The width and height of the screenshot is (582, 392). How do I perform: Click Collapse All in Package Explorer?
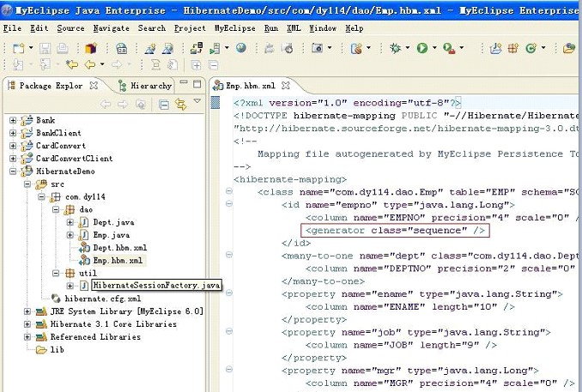(163, 104)
